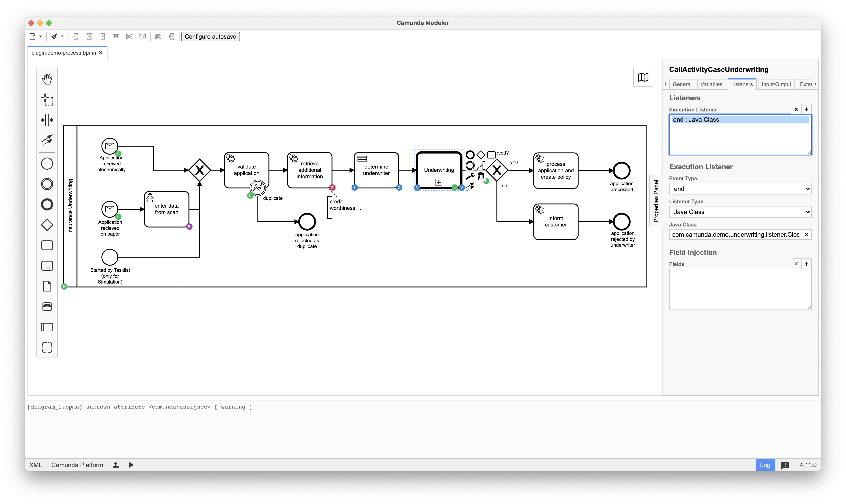Select the 'application processed' end event
Viewport: 846px width, 504px height.
tap(621, 170)
